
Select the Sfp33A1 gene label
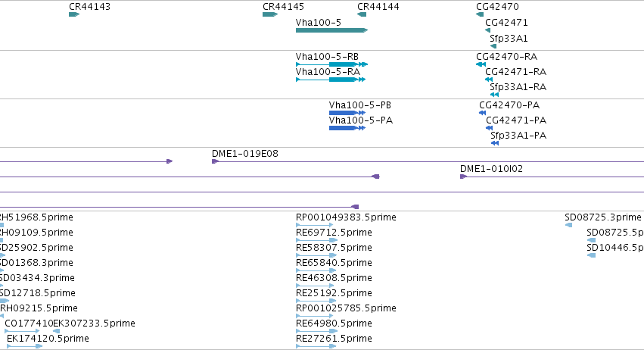[509, 39]
